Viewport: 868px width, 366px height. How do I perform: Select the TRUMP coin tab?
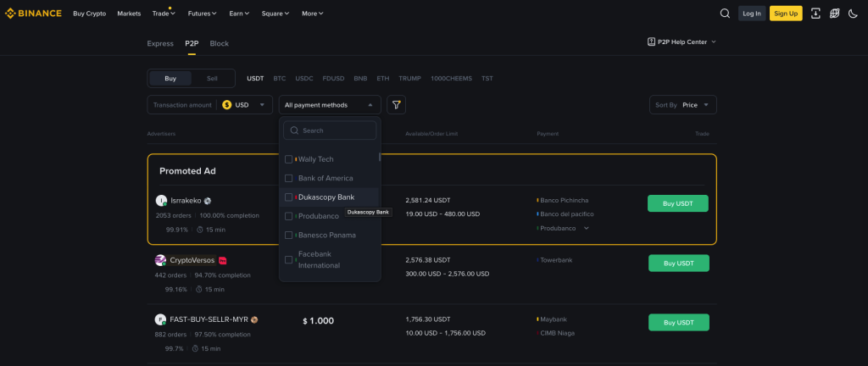click(x=410, y=79)
